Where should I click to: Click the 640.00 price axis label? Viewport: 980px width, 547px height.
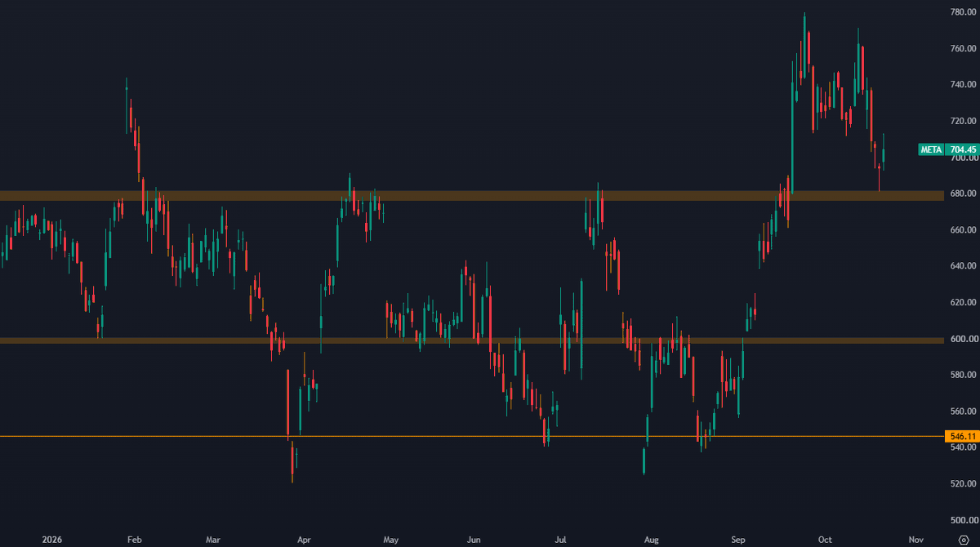(964, 266)
